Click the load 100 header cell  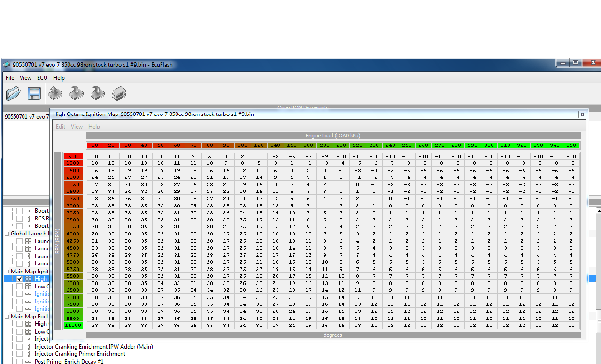tap(242, 145)
